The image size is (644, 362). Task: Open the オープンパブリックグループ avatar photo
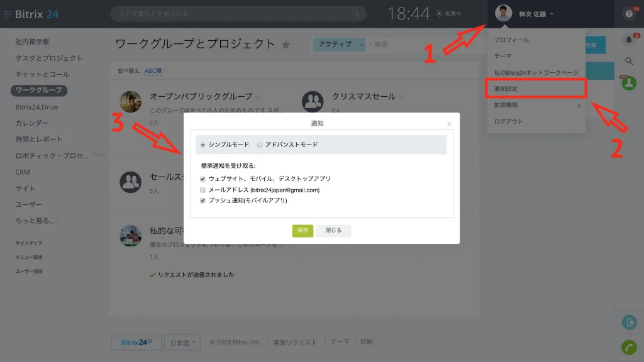tap(131, 102)
